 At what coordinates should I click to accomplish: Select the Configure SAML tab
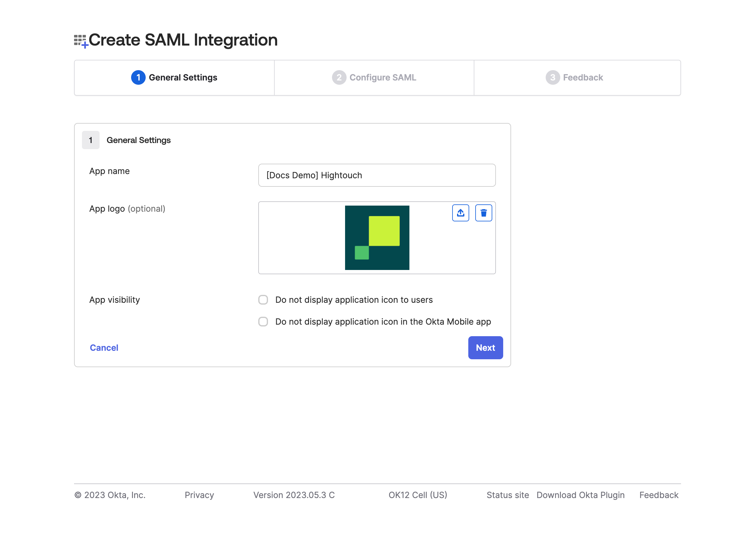375,78
